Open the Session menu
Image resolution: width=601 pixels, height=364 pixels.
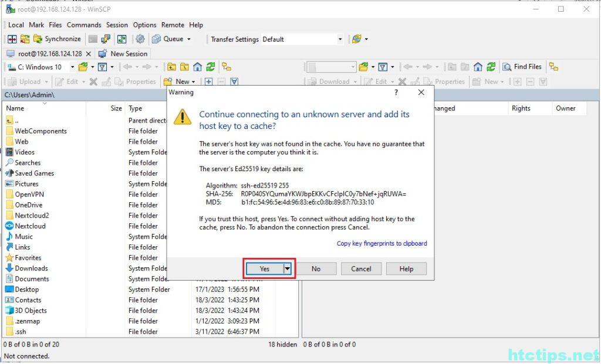tap(117, 25)
